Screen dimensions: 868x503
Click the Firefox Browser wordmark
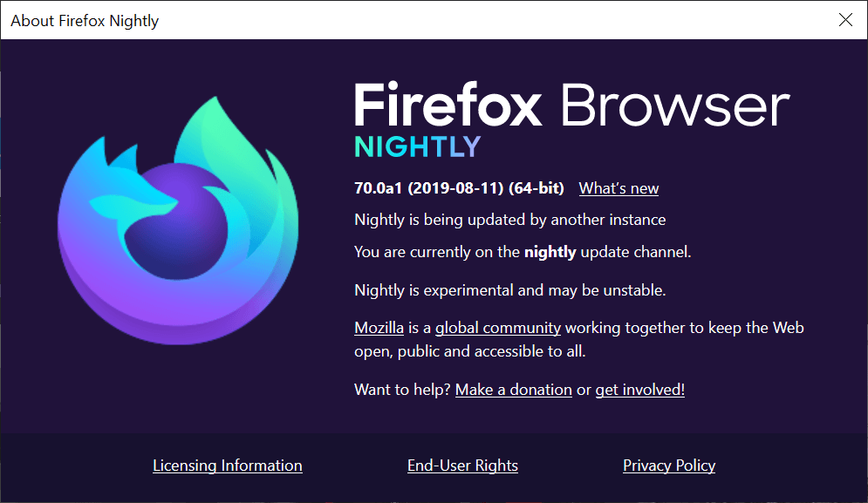(x=571, y=105)
